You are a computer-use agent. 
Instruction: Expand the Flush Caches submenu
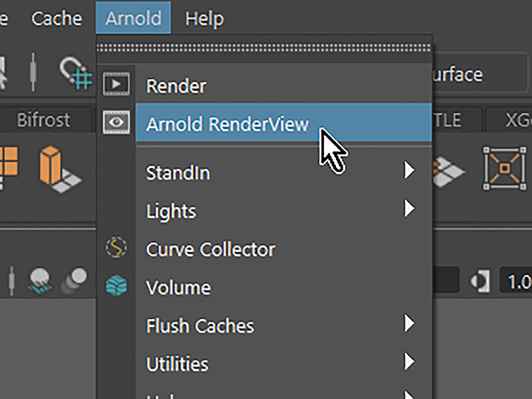click(283, 326)
